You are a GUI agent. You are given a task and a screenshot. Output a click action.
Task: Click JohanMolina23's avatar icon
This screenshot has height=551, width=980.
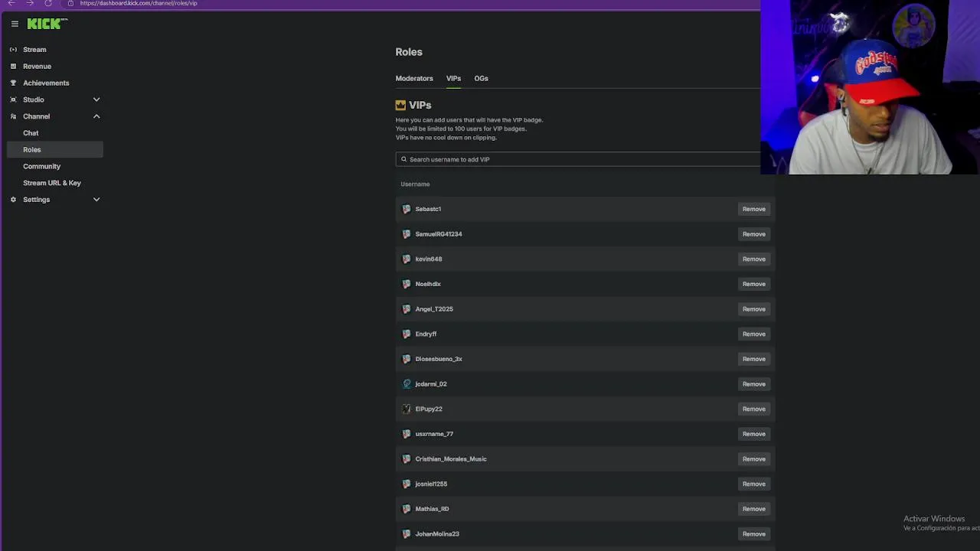(407, 534)
